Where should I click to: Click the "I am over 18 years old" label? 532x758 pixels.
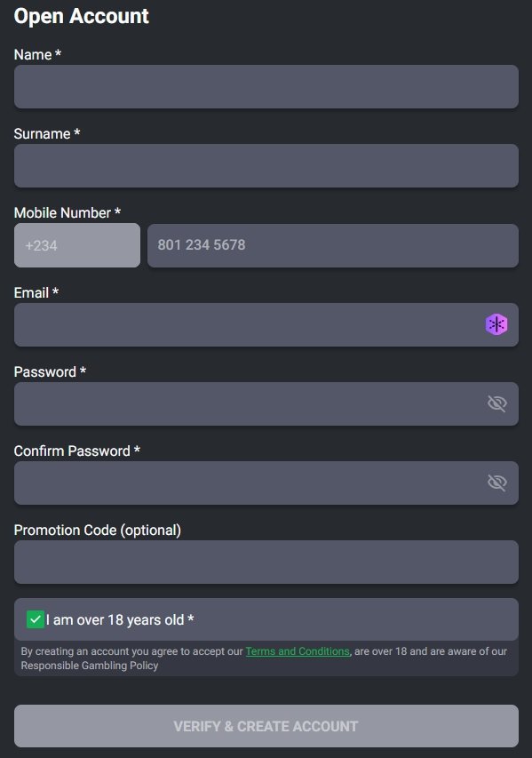coord(120,619)
